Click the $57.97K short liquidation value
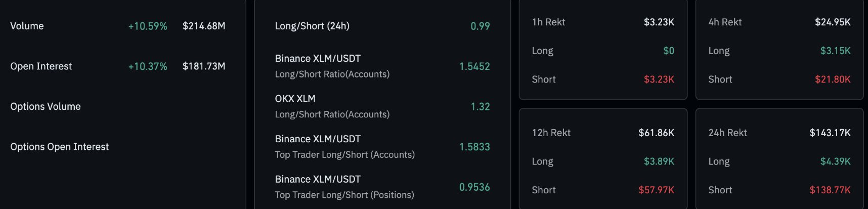This screenshot has width=868, height=209. pos(656,190)
